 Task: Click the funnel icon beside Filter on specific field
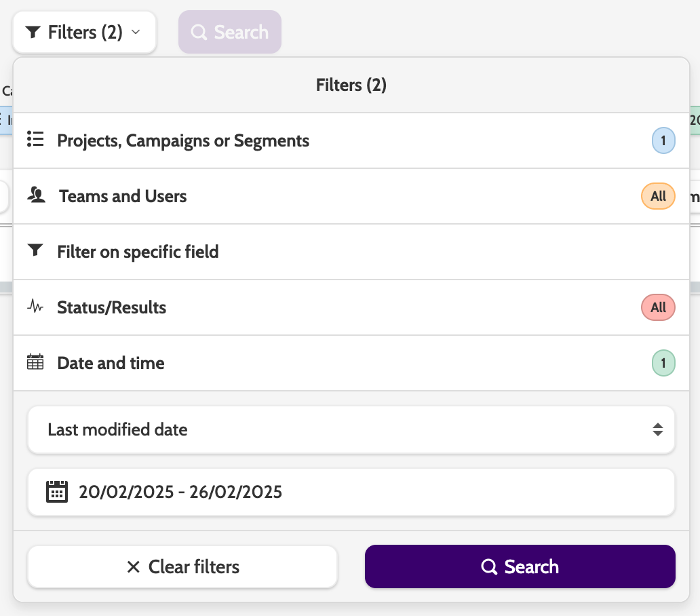35,251
